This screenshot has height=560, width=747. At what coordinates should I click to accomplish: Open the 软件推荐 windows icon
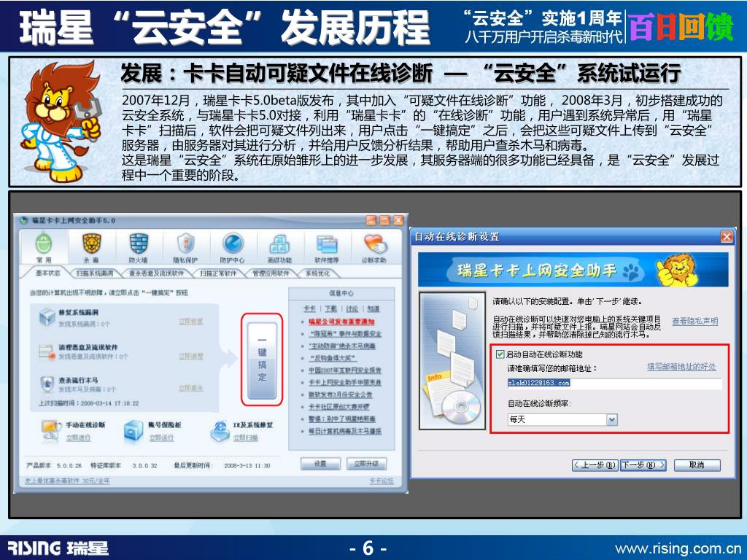(x=327, y=244)
